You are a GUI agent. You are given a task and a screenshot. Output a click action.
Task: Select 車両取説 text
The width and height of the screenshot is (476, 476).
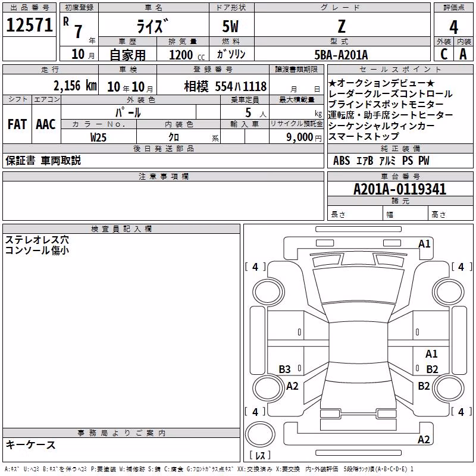61,160
